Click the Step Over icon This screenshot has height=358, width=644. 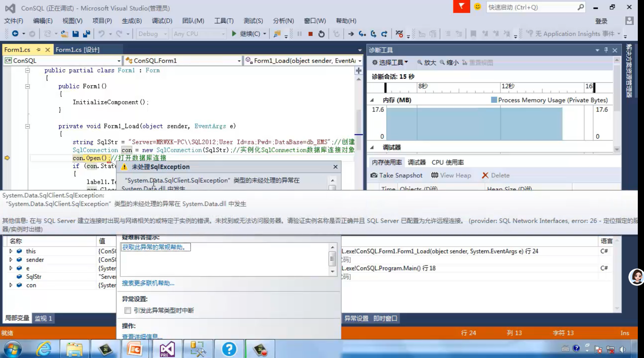tap(373, 34)
